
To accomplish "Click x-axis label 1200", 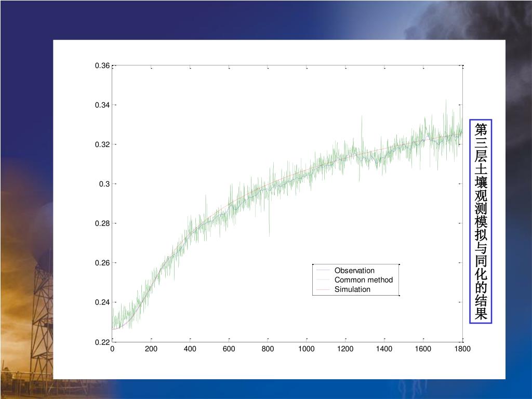I will (x=345, y=349).
